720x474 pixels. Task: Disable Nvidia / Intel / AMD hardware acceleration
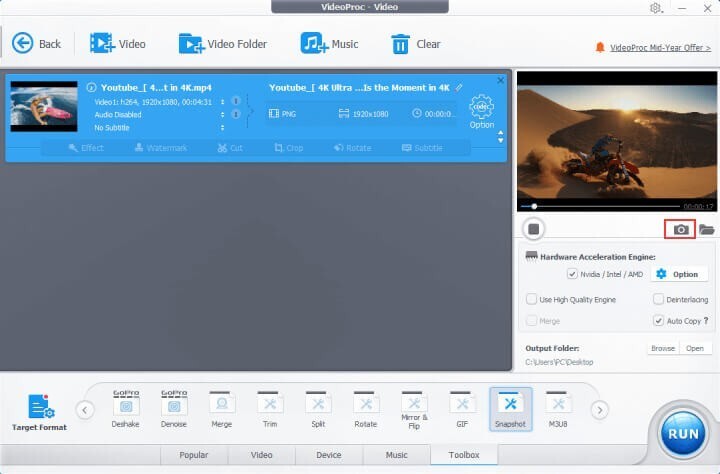pyautogui.click(x=572, y=274)
